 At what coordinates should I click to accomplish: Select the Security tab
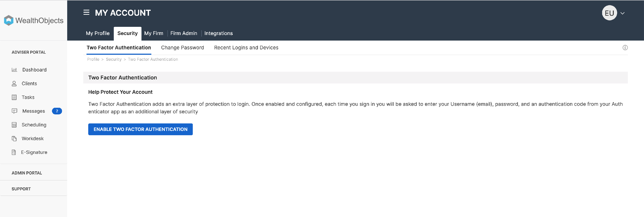click(x=128, y=33)
